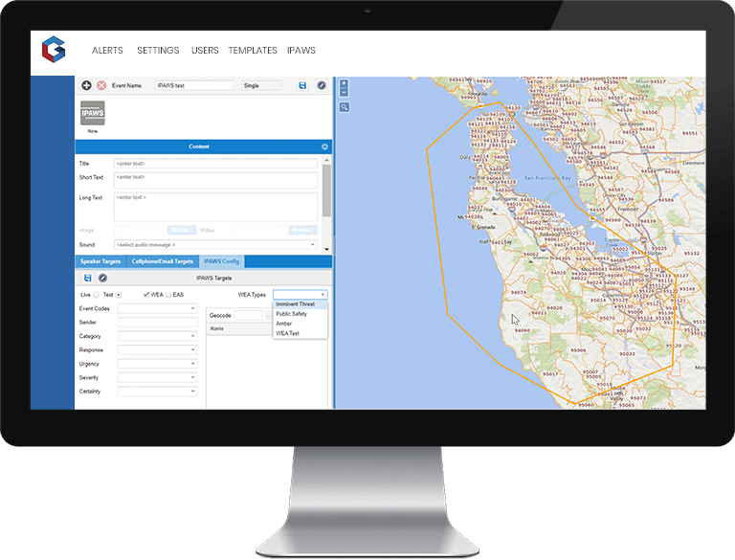Zoom out on the map
Viewport: 735px width, 560px height.
pyautogui.click(x=345, y=93)
